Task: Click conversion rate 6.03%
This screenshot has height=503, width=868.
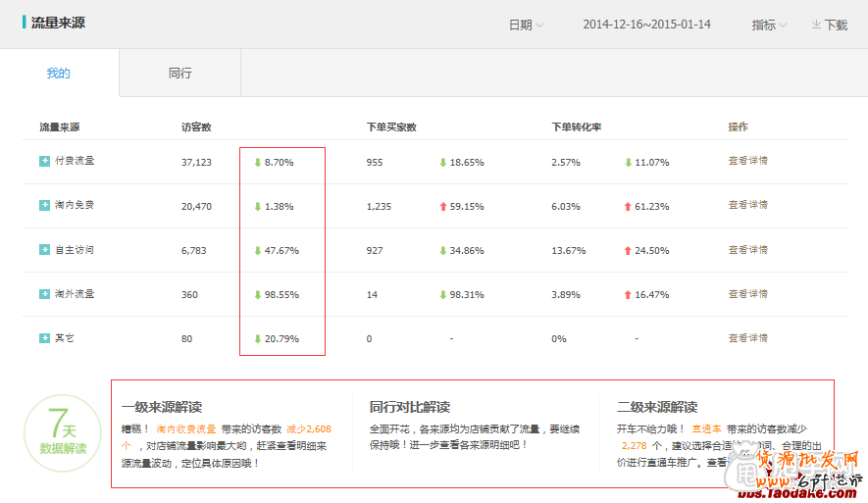Action: [566, 207]
